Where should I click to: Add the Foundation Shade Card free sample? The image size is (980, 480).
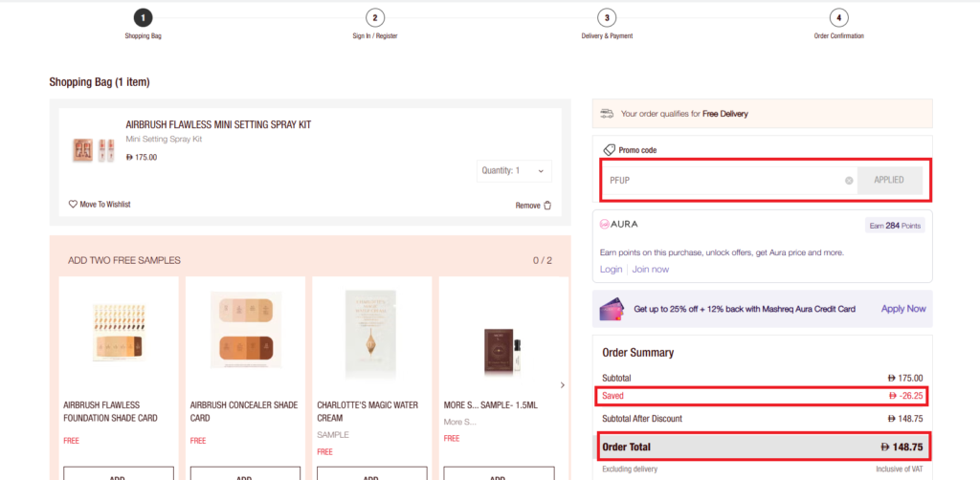click(x=118, y=473)
